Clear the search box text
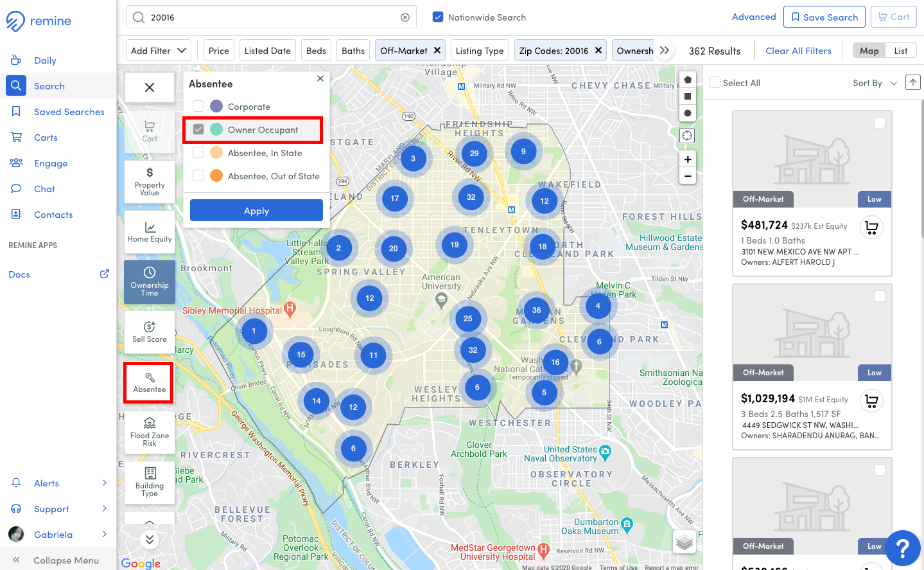924x570 pixels. (x=405, y=17)
